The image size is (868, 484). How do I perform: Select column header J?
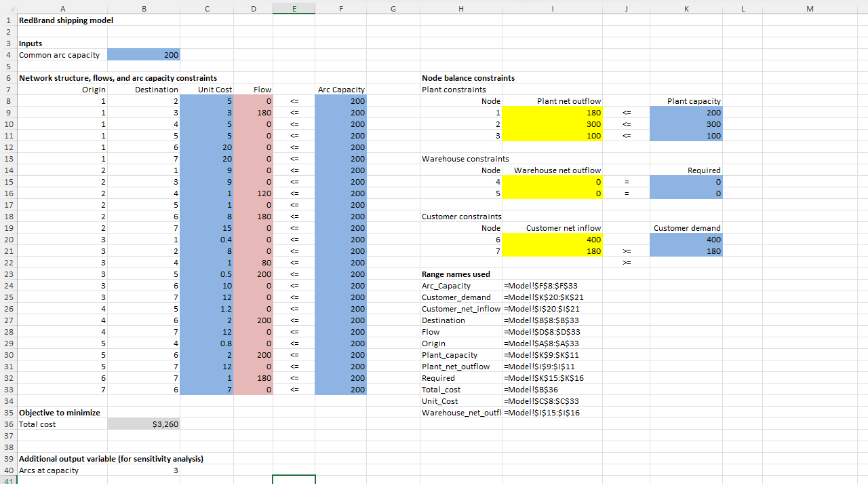pyautogui.click(x=626, y=9)
